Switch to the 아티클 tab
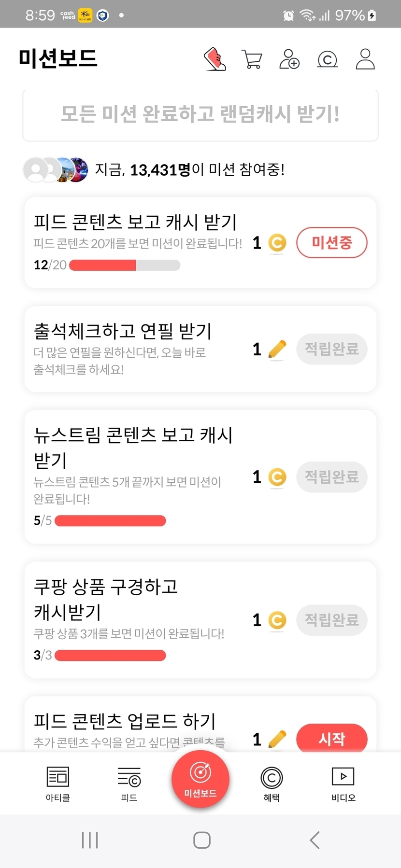The width and height of the screenshot is (401, 868). [58, 783]
